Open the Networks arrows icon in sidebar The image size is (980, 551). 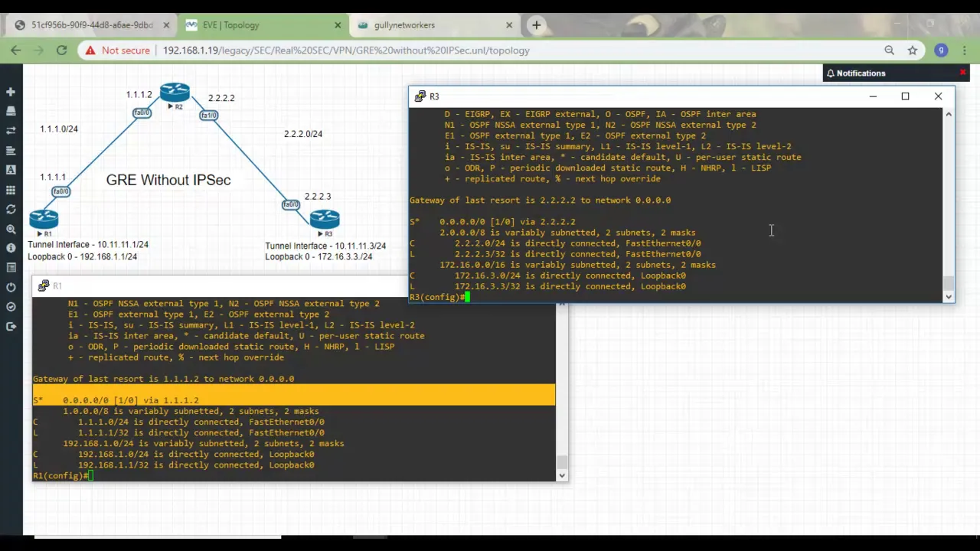point(11,131)
